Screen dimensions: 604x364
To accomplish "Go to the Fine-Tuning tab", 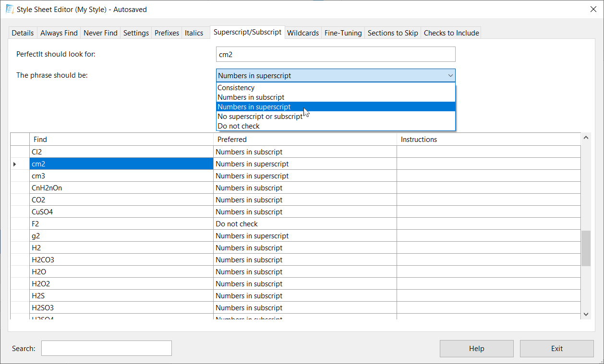I will pos(343,33).
